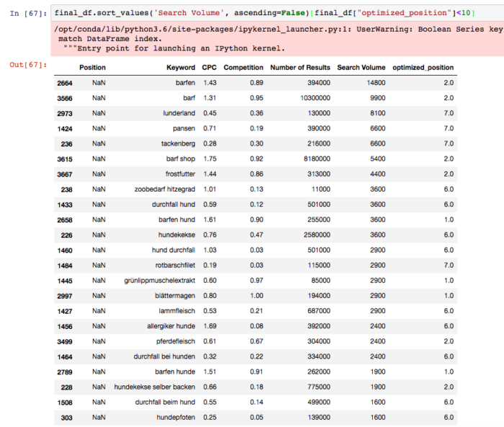Click the keyword cell 'hundepfoten'
Image resolution: width=504 pixels, height=427 pixels.
point(176,418)
